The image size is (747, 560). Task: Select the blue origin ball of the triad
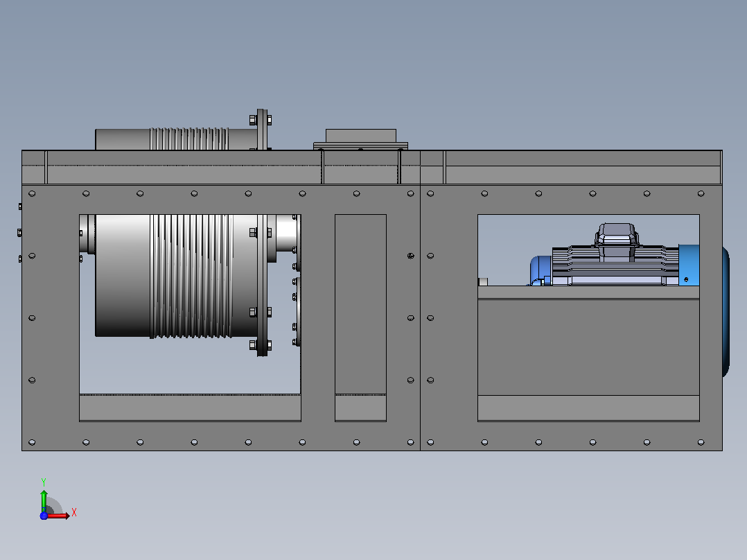pos(44,516)
